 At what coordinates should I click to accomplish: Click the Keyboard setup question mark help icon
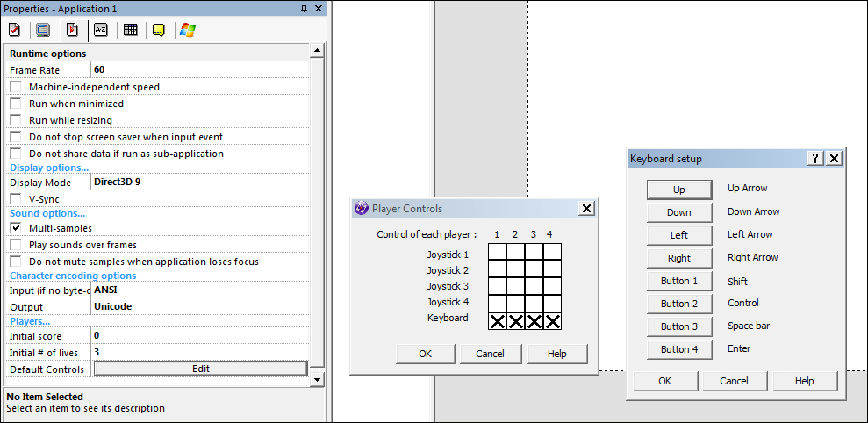pyautogui.click(x=815, y=158)
